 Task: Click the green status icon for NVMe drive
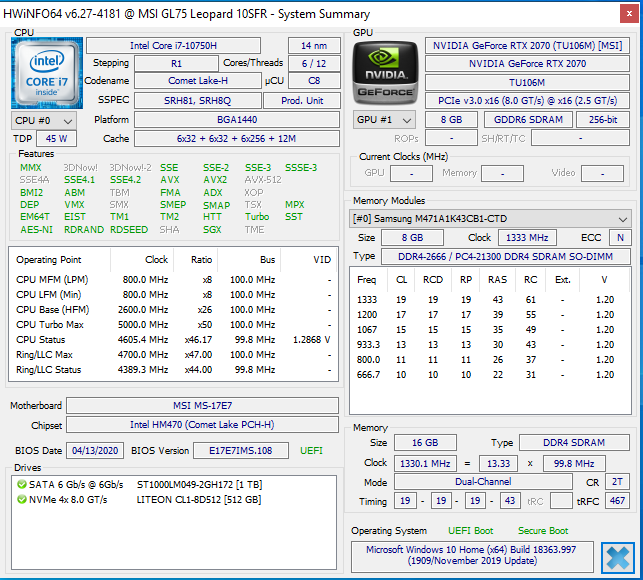coord(22,499)
